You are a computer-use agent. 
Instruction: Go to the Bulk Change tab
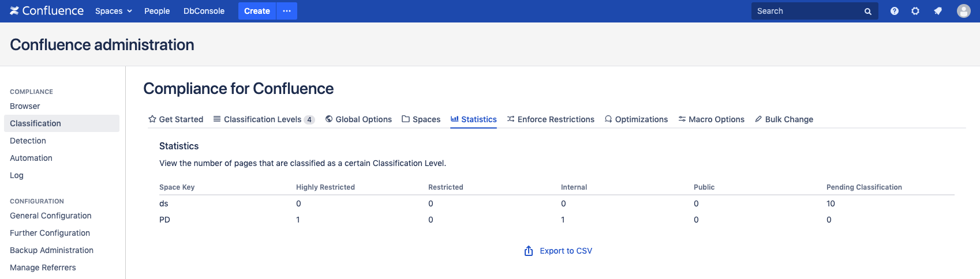pyautogui.click(x=784, y=119)
